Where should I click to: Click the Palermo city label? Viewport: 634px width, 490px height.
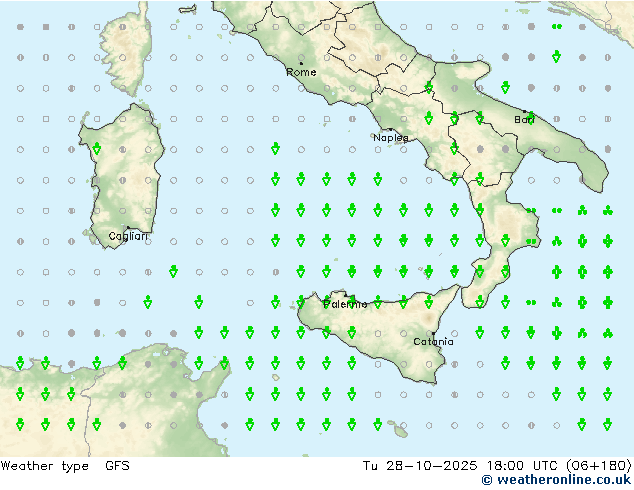(345, 304)
